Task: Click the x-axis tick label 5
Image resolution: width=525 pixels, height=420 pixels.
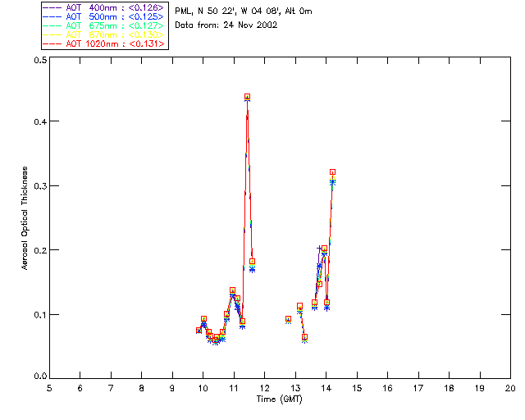Action: 49,388
